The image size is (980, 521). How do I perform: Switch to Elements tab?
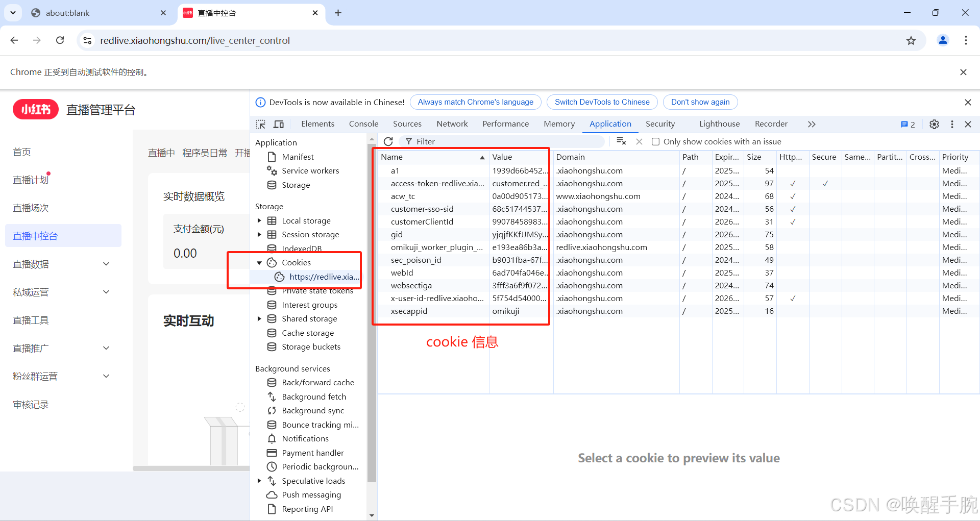click(317, 124)
